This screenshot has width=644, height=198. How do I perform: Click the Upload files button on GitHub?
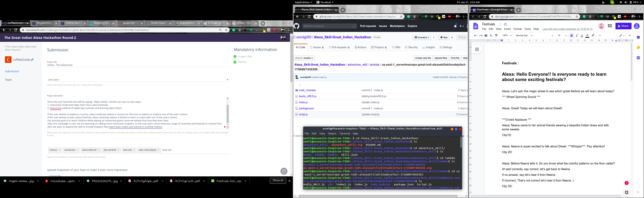(x=441, y=58)
